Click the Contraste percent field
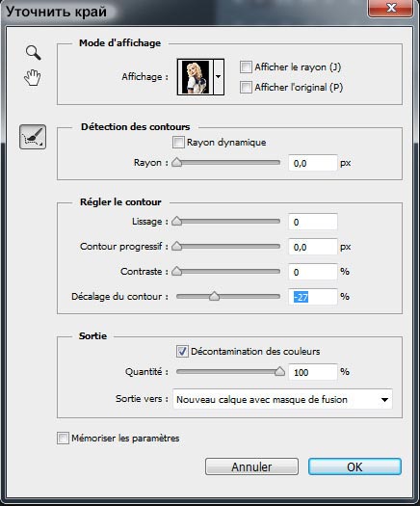The width and height of the screenshot is (420, 506). pyautogui.click(x=312, y=272)
